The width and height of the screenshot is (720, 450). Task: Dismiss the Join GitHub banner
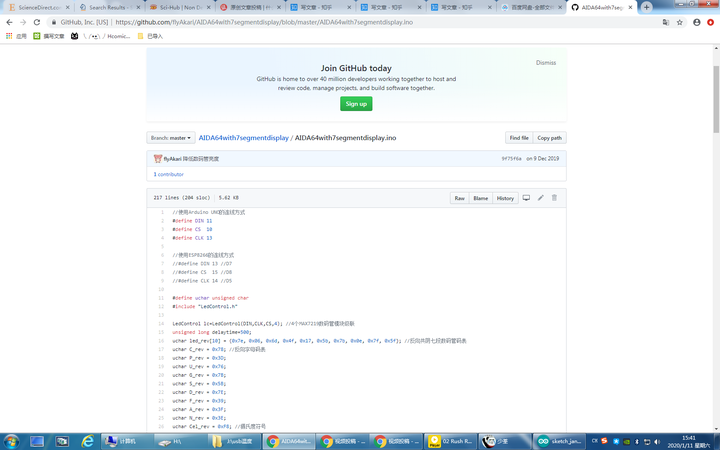(x=546, y=62)
